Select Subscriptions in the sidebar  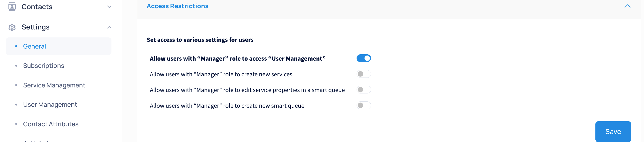44,66
